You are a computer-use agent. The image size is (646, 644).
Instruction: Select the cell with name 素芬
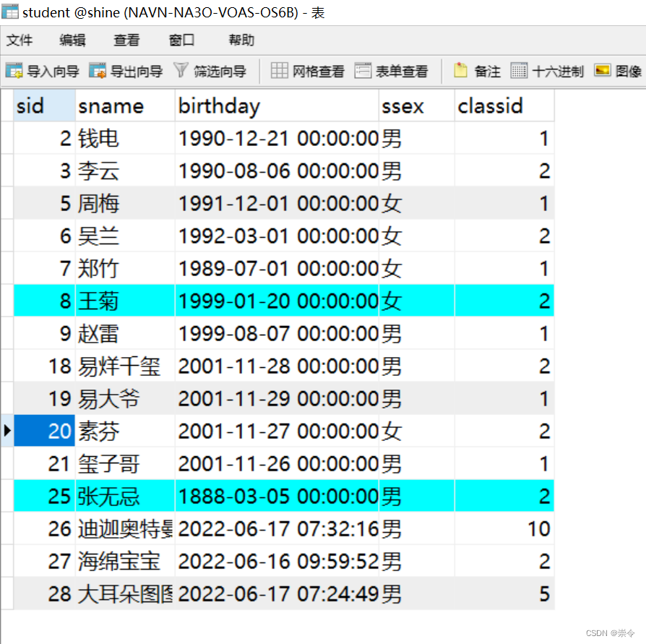click(x=125, y=431)
